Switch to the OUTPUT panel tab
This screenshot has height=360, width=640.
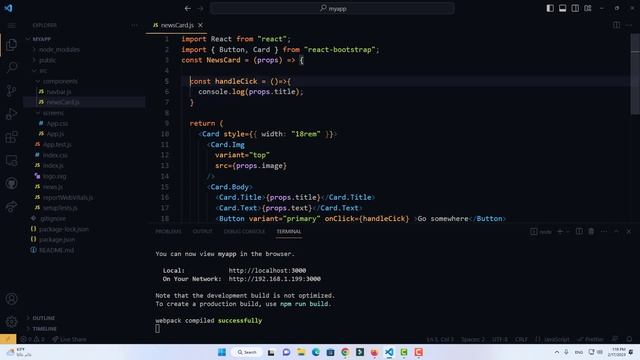coord(202,231)
